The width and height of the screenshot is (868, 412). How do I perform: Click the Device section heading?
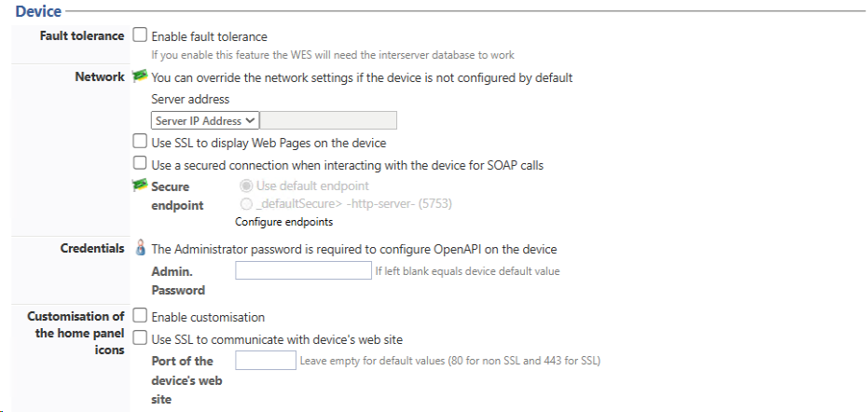[39, 10]
